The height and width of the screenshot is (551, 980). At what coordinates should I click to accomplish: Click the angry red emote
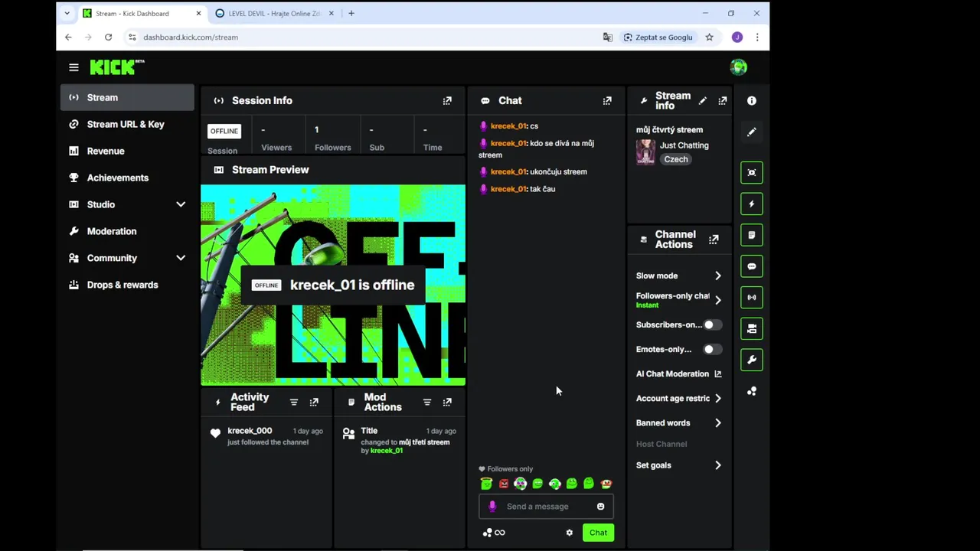click(504, 484)
